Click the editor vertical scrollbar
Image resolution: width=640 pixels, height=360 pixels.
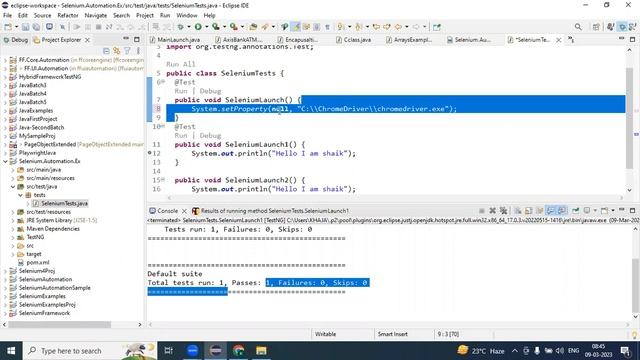629,118
